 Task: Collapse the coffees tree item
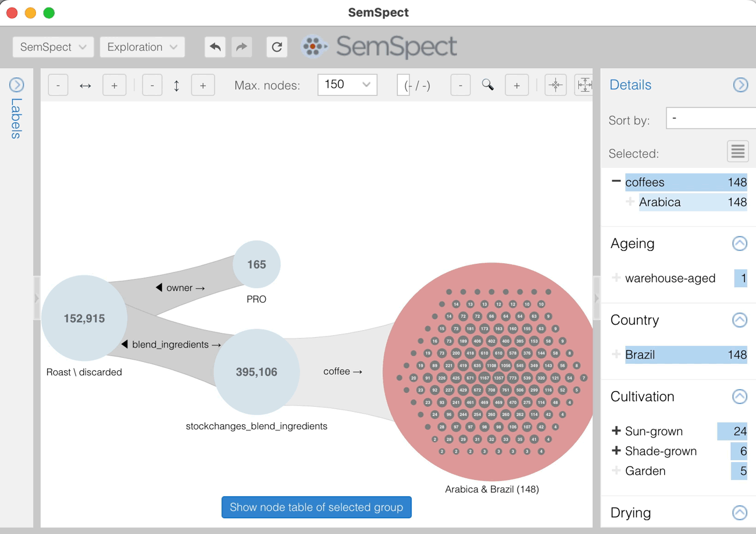pos(616,182)
